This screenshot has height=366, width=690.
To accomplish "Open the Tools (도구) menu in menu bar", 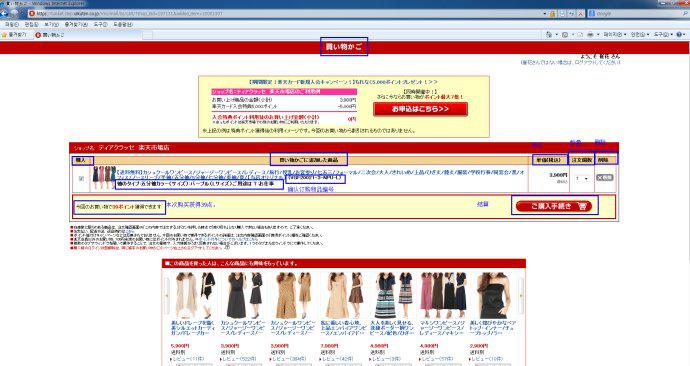I will point(100,25).
